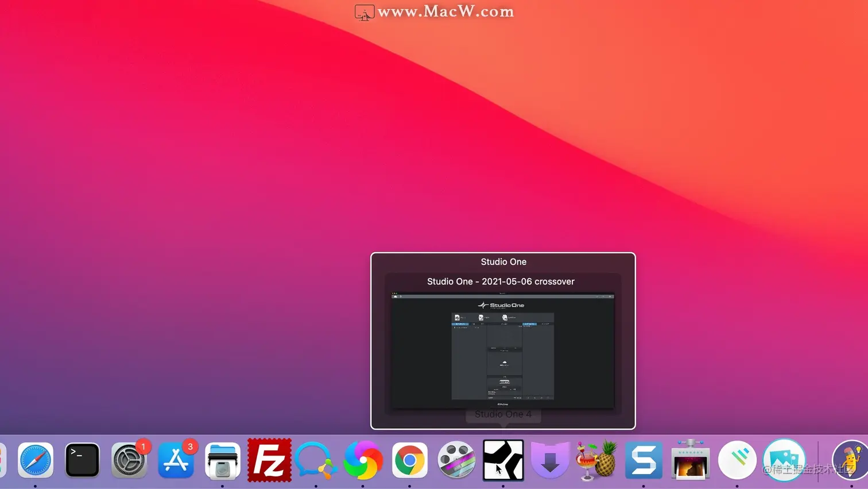
Task: Open the photo slideshow theater app
Action: click(x=691, y=460)
